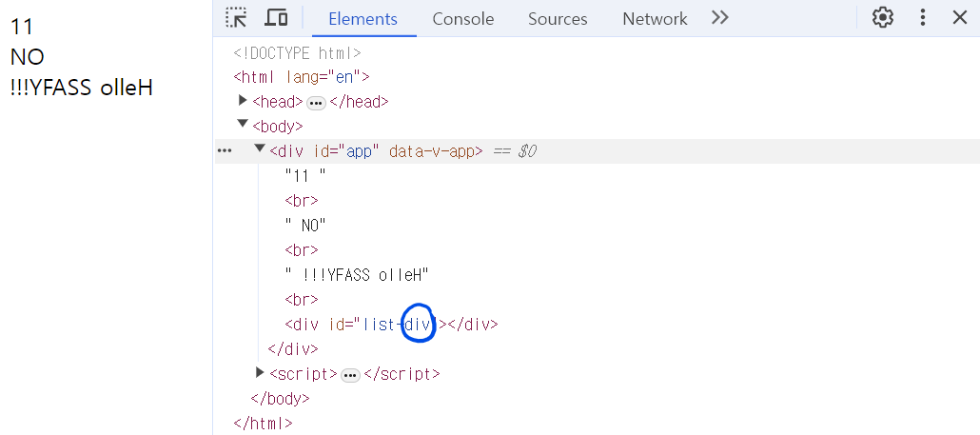
Task: Select the closing /body tag
Action: 280,398
